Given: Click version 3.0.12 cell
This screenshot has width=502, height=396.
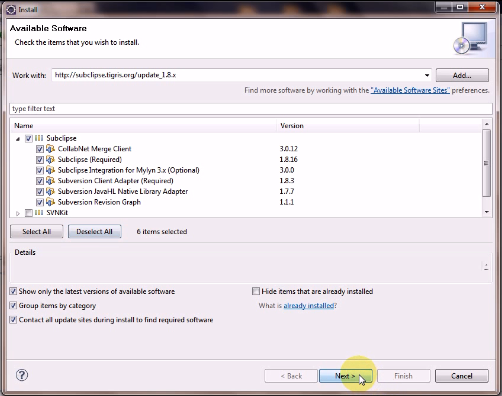Looking at the screenshot, I should coord(288,149).
